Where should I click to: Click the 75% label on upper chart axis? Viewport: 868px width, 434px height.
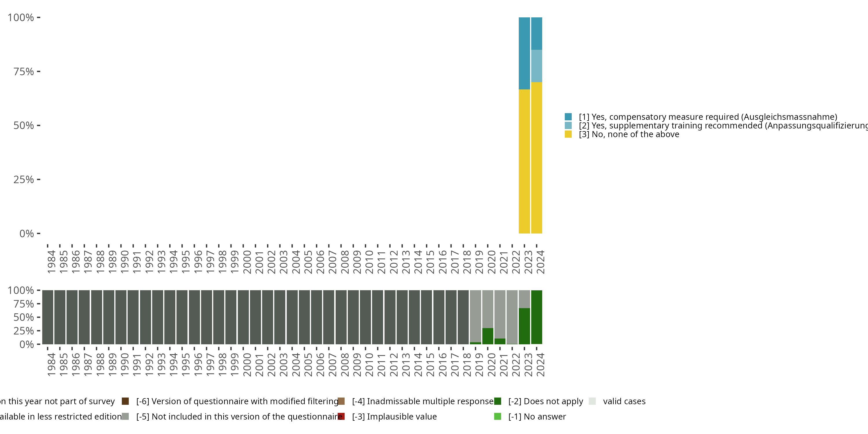coord(24,72)
